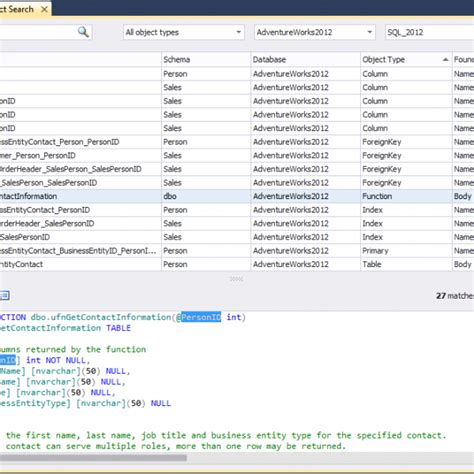Select row rderHeader_SalesPerson_SalesPersonID
This screenshot has width=474, height=474.
coord(237,169)
